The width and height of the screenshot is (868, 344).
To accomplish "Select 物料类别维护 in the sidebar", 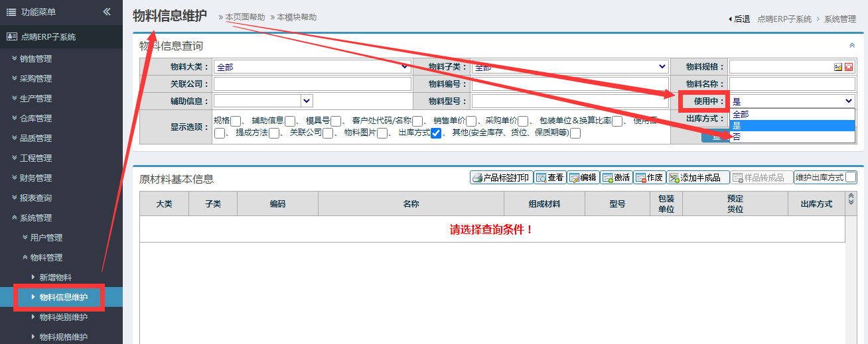I will point(63,317).
